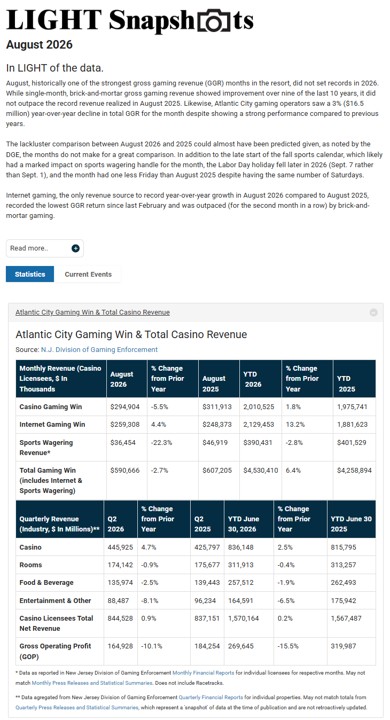Viewport: 390px width, 720px height.
Task: Click the $311,913 August 2025 casino value
Action: point(217,407)
